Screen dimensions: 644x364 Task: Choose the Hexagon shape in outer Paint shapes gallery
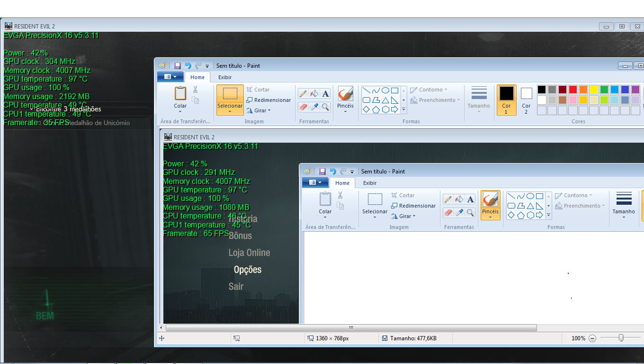click(385, 109)
